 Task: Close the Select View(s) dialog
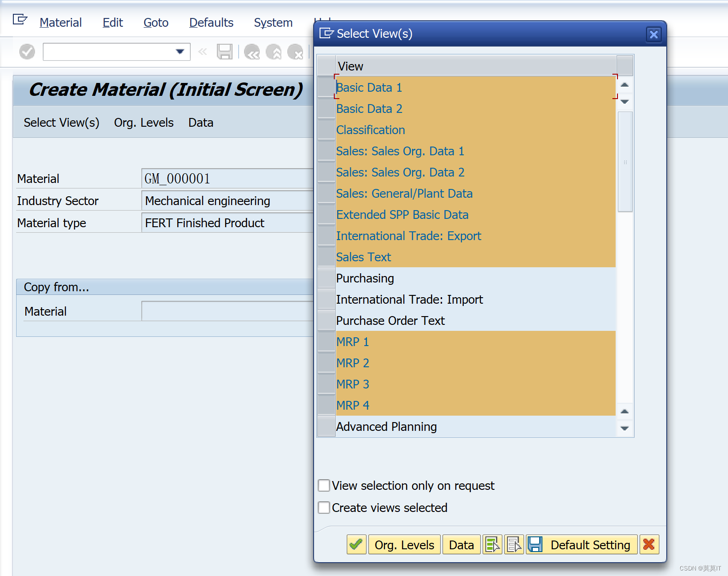tap(653, 35)
